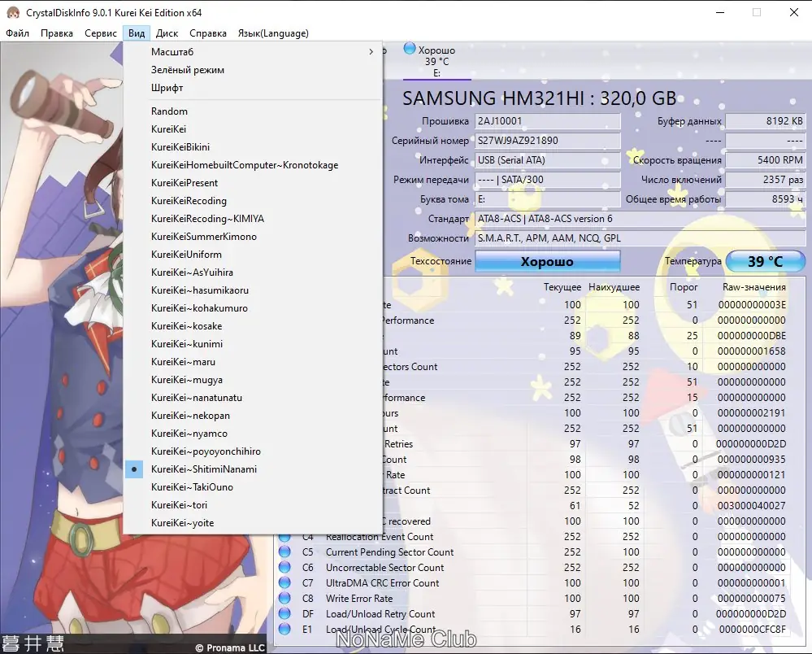
Task: Open the Правка menu
Action: [x=56, y=33]
